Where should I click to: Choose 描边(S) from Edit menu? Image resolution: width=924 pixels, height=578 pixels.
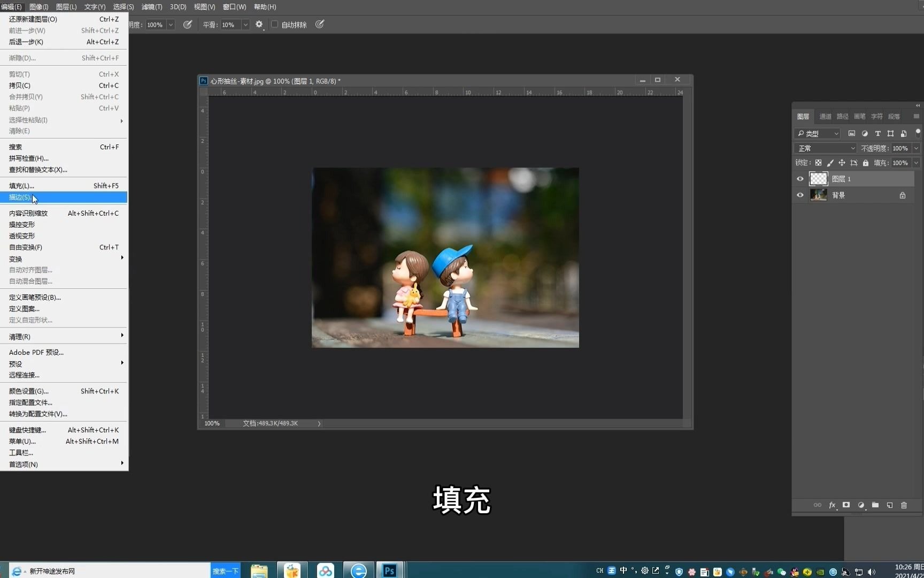(x=64, y=197)
